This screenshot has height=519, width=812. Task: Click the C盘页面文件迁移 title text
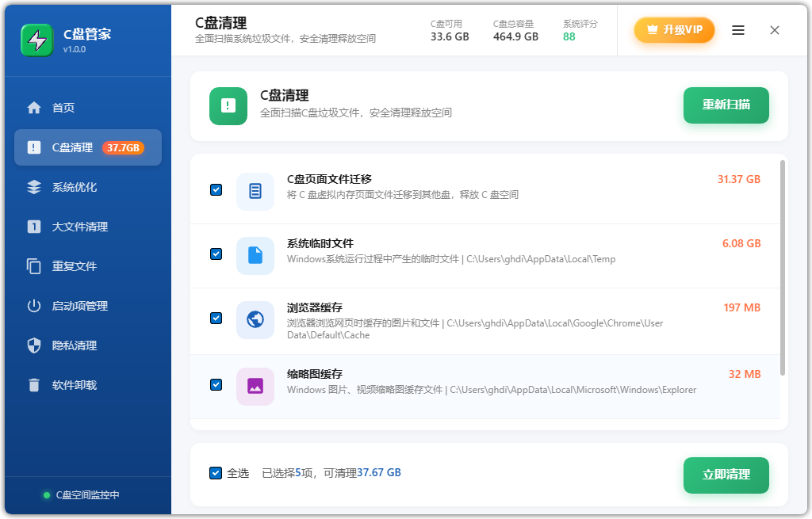coord(329,180)
